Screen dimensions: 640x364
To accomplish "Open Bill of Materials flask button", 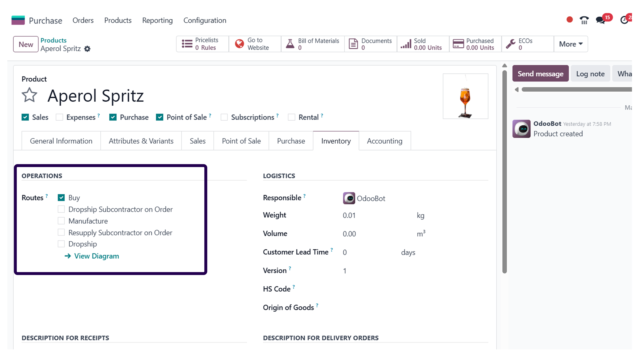I will [313, 44].
